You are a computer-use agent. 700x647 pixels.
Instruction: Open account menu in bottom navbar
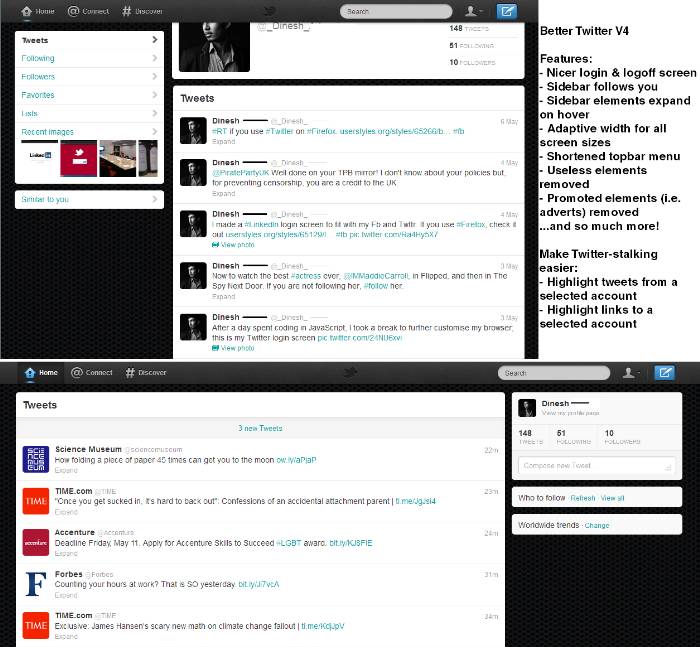[631, 372]
